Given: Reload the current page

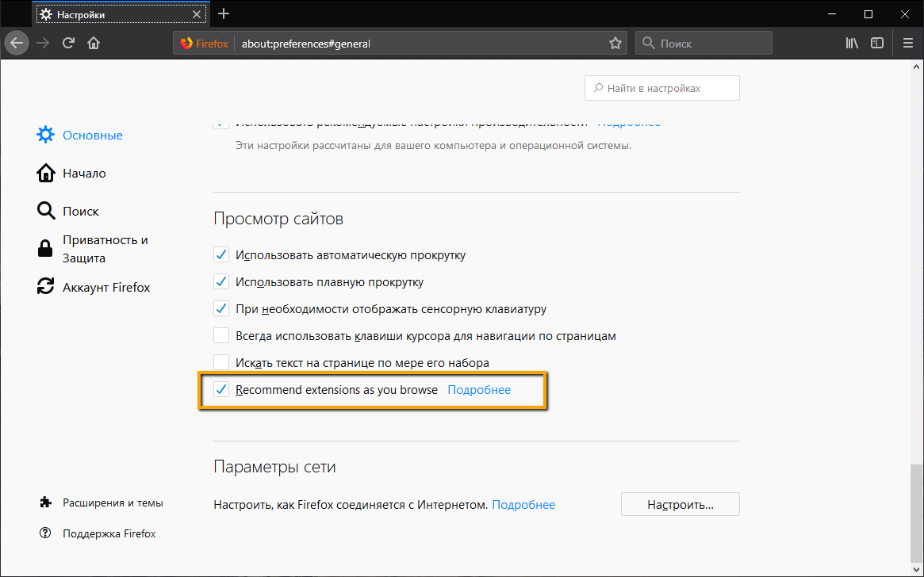Looking at the screenshot, I should (69, 44).
